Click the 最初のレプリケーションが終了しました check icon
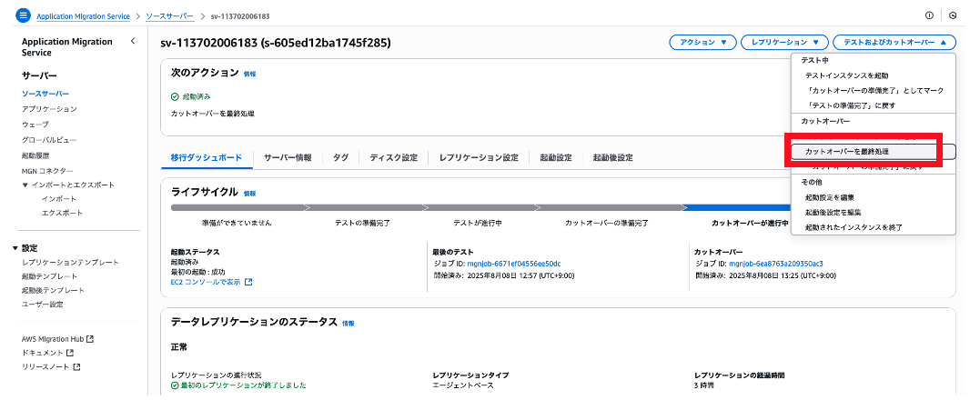980x420 pixels. point(175,385)
